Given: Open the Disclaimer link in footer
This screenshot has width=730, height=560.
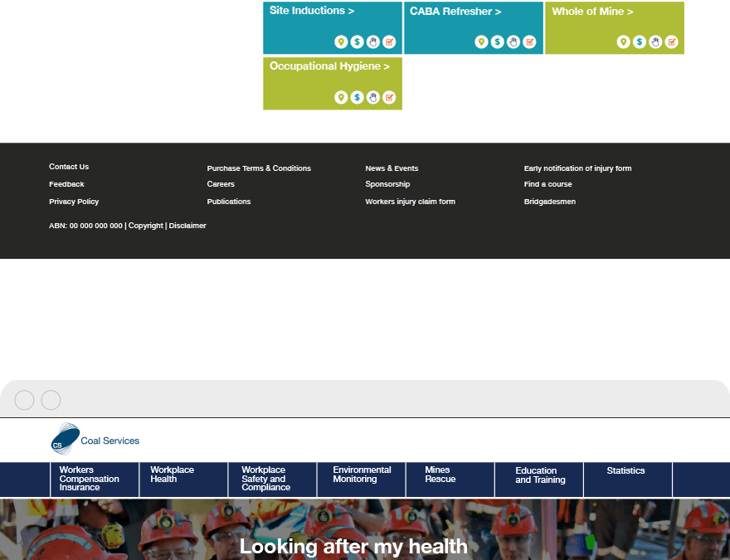Looking at the screenshot, I should [x=187, y=226].
